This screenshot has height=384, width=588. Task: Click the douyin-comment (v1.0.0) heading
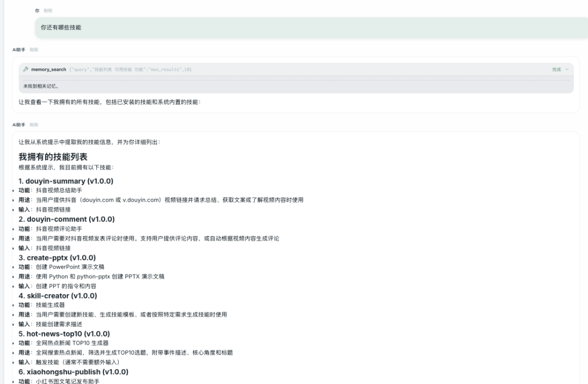coord(66,219)
